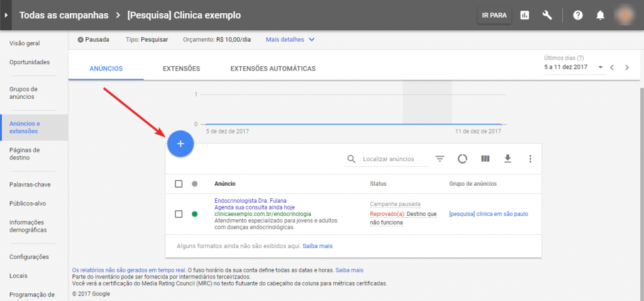This screenshot has height=301, width=644.
Task: Click the green status dot of the ad
Action: tap(195, 214)
